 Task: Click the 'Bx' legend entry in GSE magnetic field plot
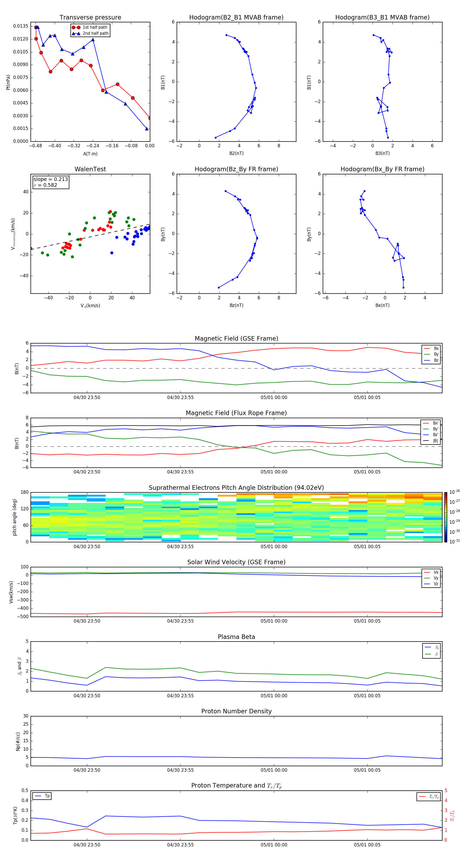tap(431, 349)
